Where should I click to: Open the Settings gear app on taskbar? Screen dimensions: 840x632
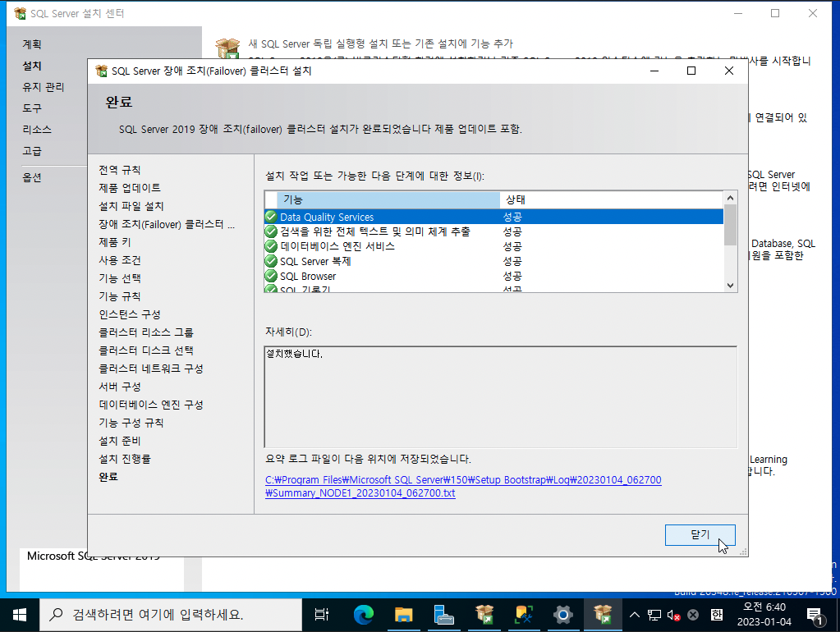(x=563, y=615)
